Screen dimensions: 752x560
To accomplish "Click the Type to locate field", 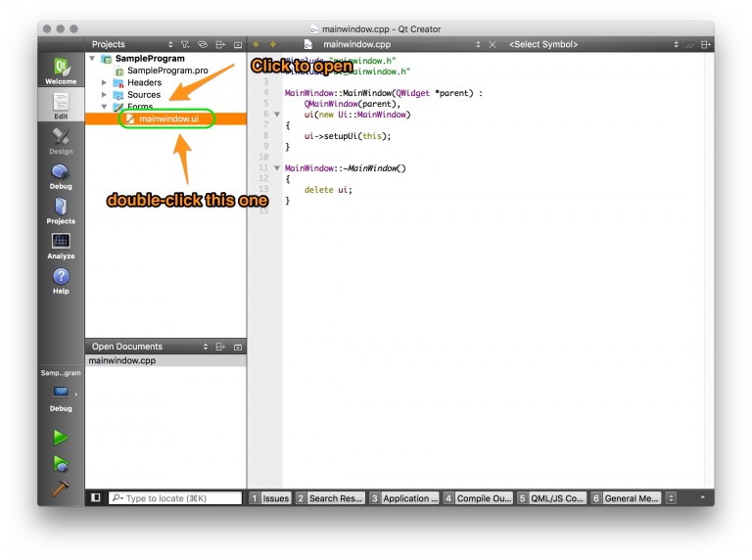I will pyautogui.click(x=175, y=498).
